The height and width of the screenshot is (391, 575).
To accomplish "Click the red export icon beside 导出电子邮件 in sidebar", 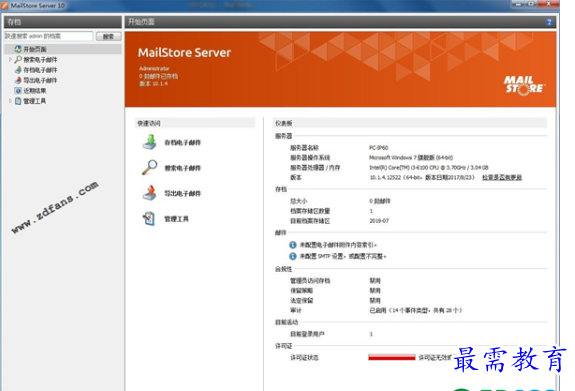I will [x=18, y=80].
